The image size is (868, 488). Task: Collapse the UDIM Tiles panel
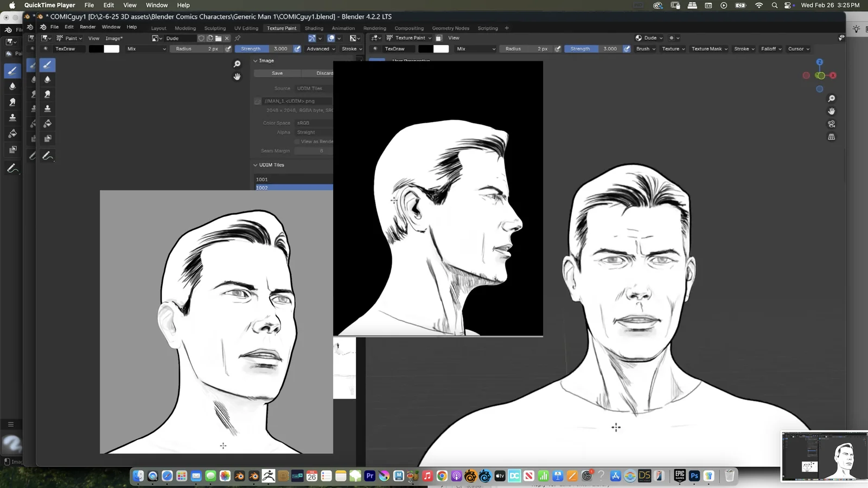[x=256, y=165]
